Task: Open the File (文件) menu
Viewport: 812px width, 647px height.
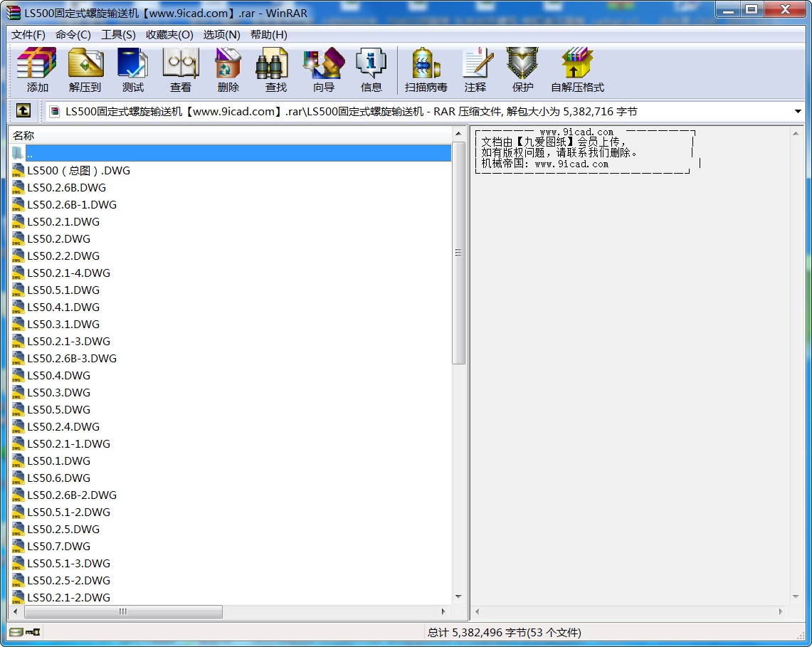Action: (28, 35)
